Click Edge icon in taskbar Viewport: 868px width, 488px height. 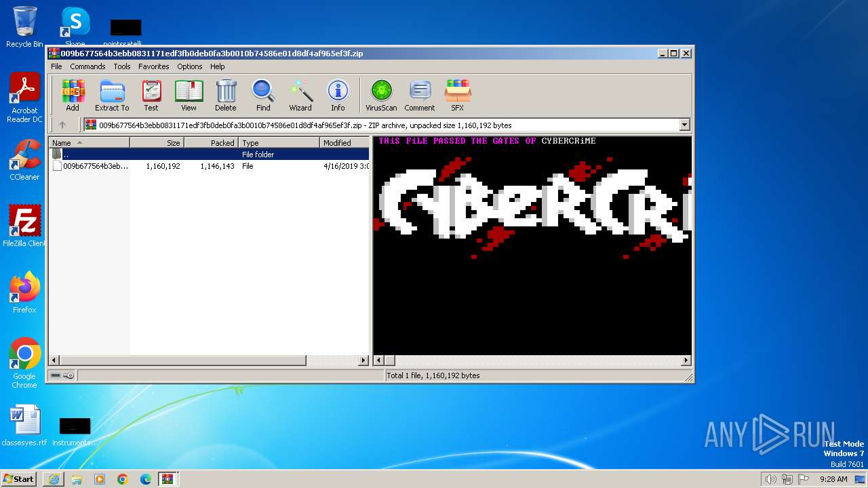146,479
